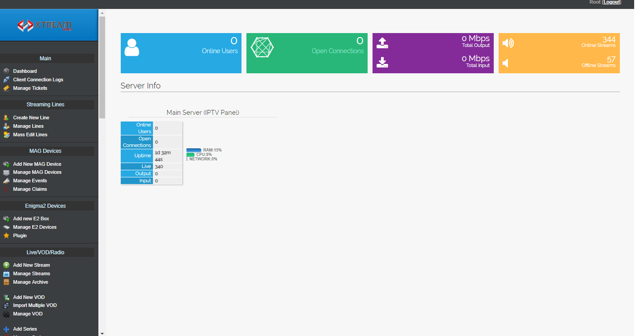Go to Manage Streams

[31, 273]
